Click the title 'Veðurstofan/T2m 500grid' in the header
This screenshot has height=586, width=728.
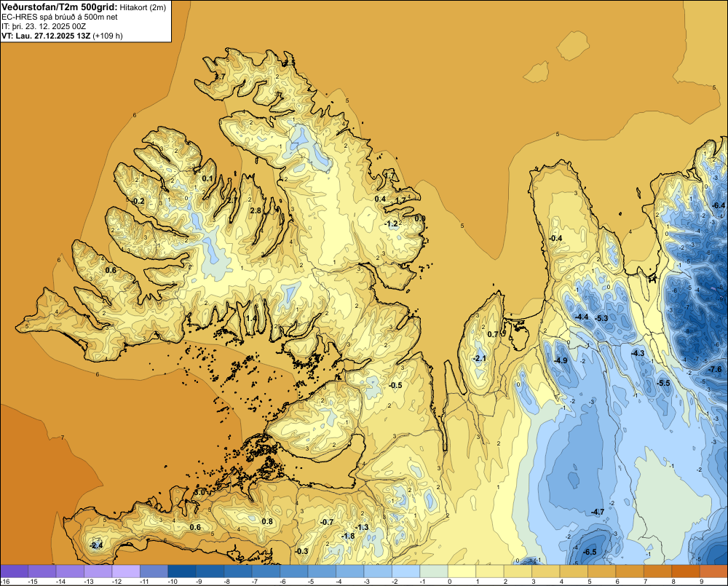[x=60, y=7]
